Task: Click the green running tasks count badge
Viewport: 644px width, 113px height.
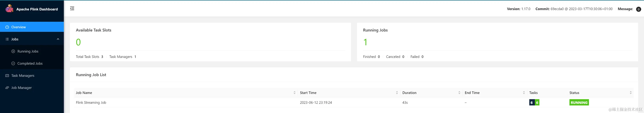Action: coord(537,103)
